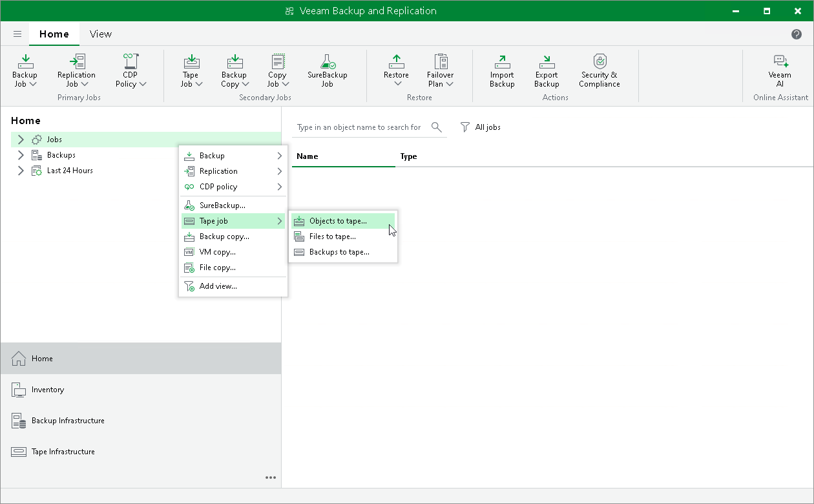Click the All jobs filter label

point(488,127)
